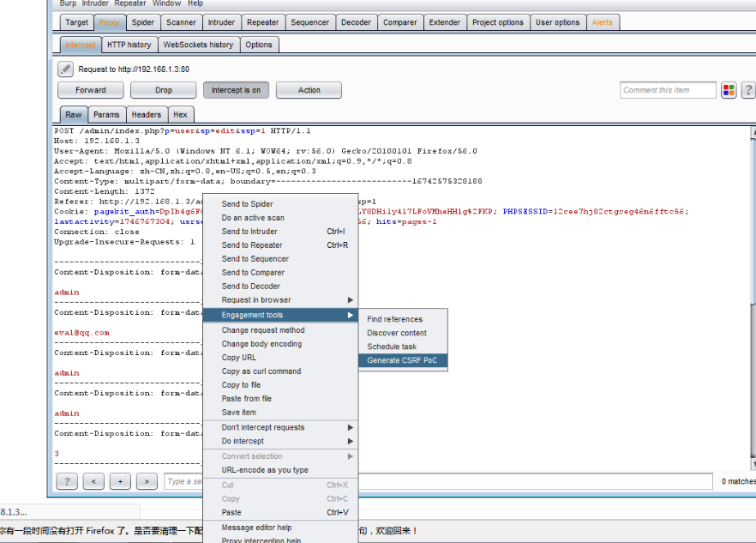Switch to Hex view tab
Image resolution: width=756 pixels, height=543 pixels.
[180, 114]
